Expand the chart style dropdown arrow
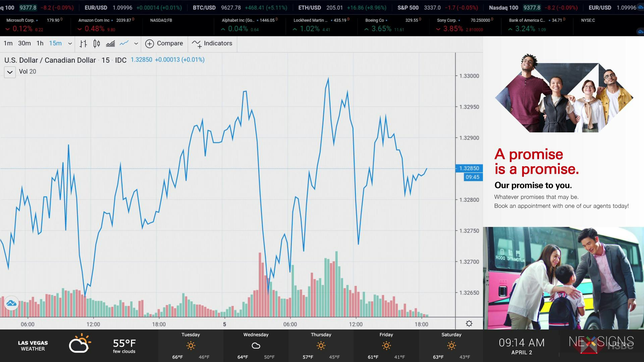The image size is (644, 362). click(x=136, y=44)
